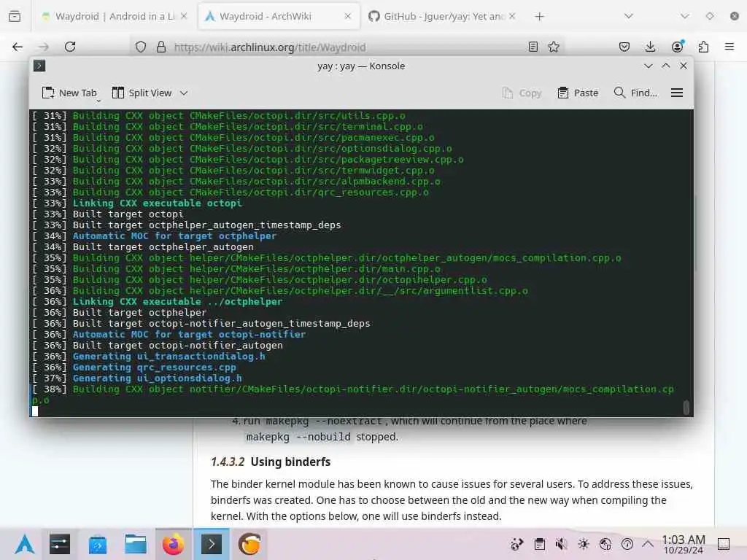Close the GitHub yay tab

(512, 16)
